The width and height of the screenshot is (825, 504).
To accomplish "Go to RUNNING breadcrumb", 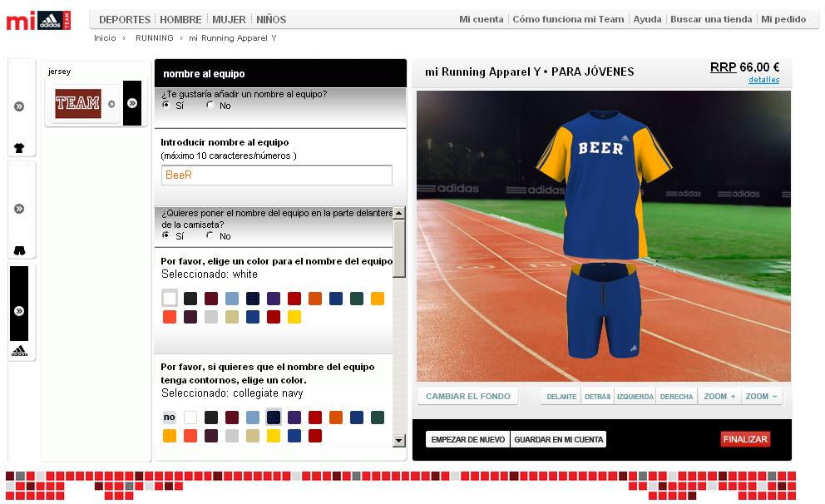I will tap(154, 38).
